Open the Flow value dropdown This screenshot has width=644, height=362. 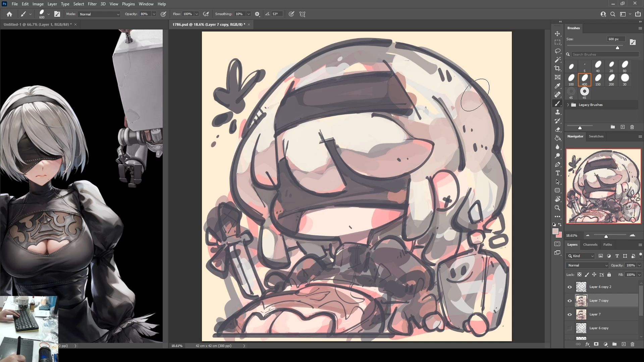(197, 14)
